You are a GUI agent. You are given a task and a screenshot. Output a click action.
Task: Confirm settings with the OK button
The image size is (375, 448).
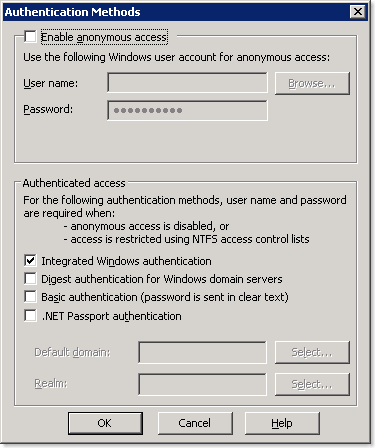click(105, 423)
